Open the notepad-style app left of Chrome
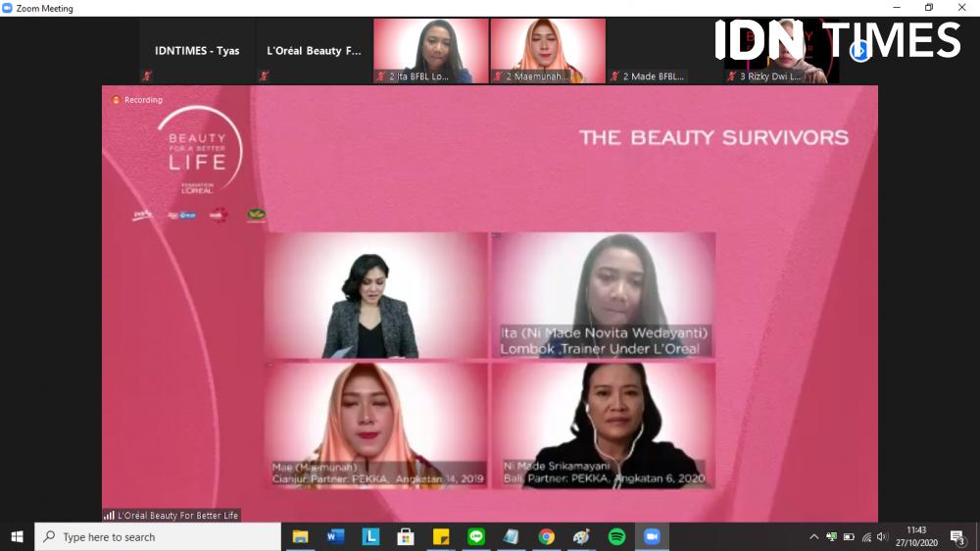Viewport: 980px width, 551px height. tap(512, 536)
